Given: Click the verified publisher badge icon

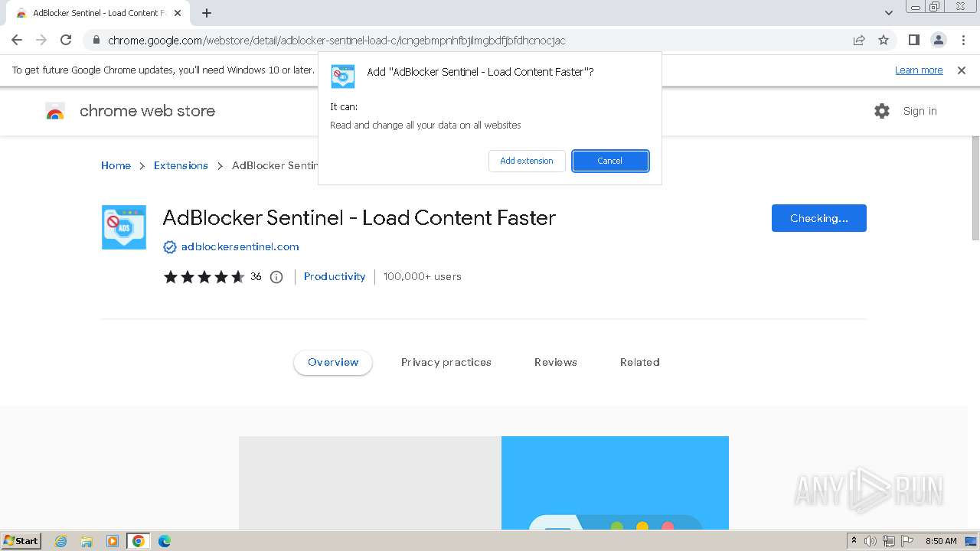Looking at the screenshot, I should click(x=170, y=247).
